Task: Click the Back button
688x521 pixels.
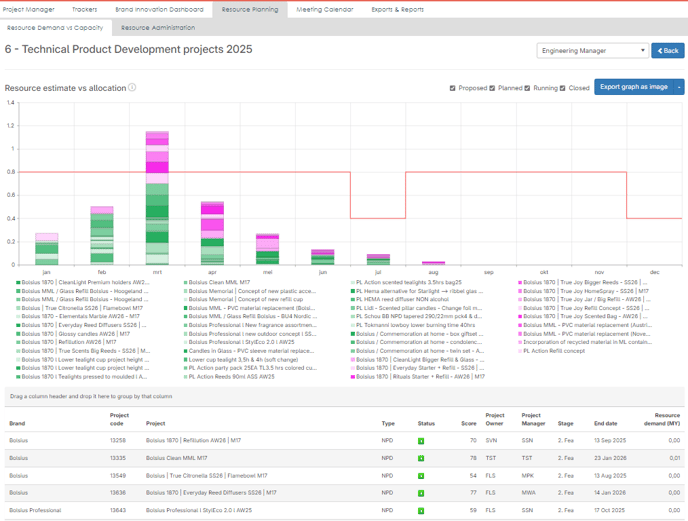Action: 668,50
